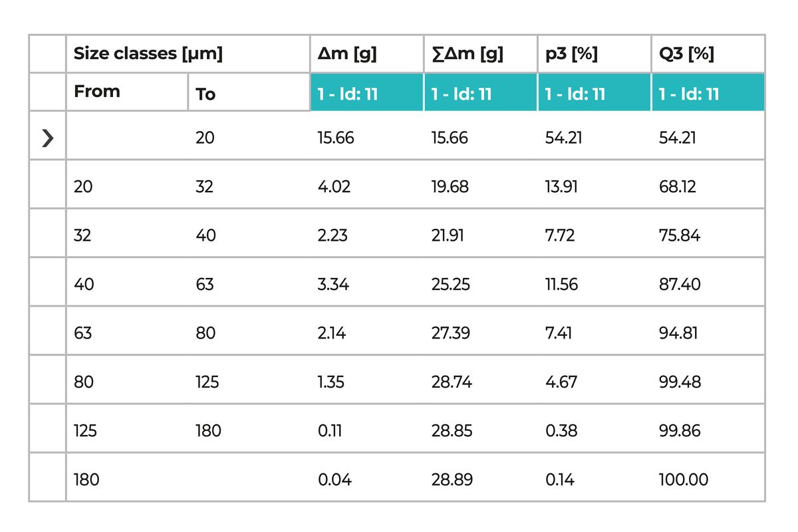
Task: Click the From cell with value 180
Action: coord(86,479)
